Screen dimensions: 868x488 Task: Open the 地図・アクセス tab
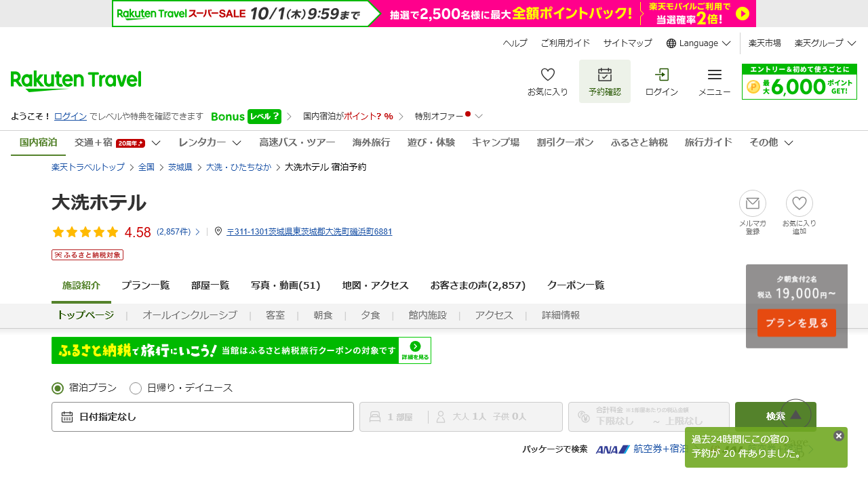(x=376, y=285)
